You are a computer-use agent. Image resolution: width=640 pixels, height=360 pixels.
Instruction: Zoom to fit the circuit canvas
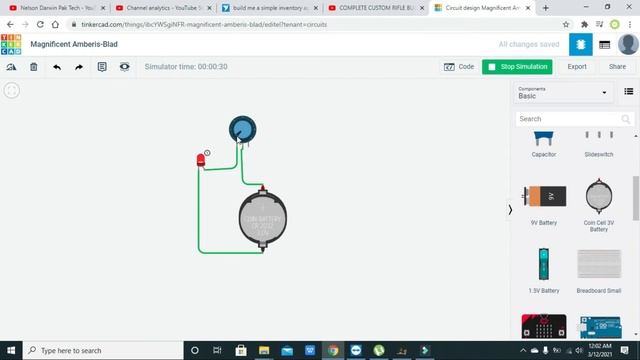coord(11,91)
